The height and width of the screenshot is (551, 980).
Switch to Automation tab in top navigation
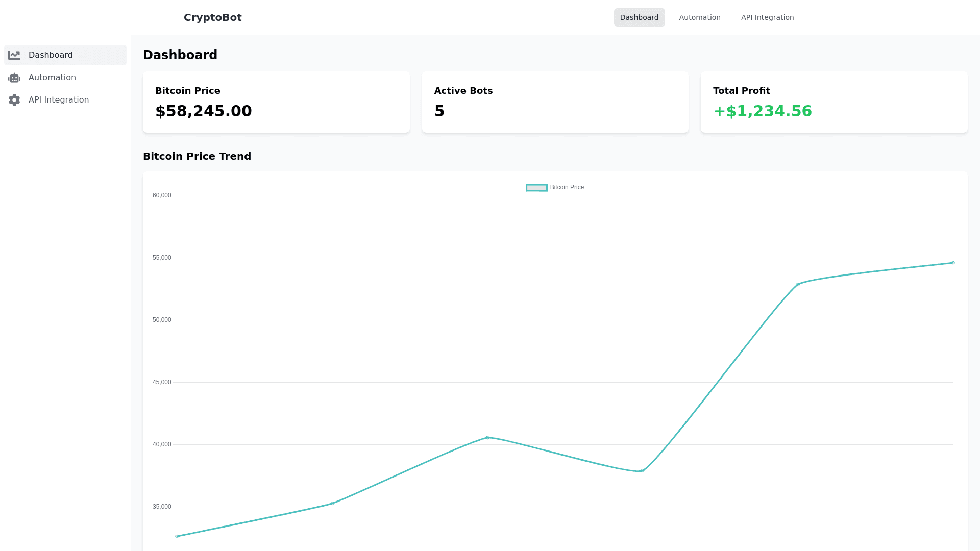pyautogui.click(x=700, y=17)
